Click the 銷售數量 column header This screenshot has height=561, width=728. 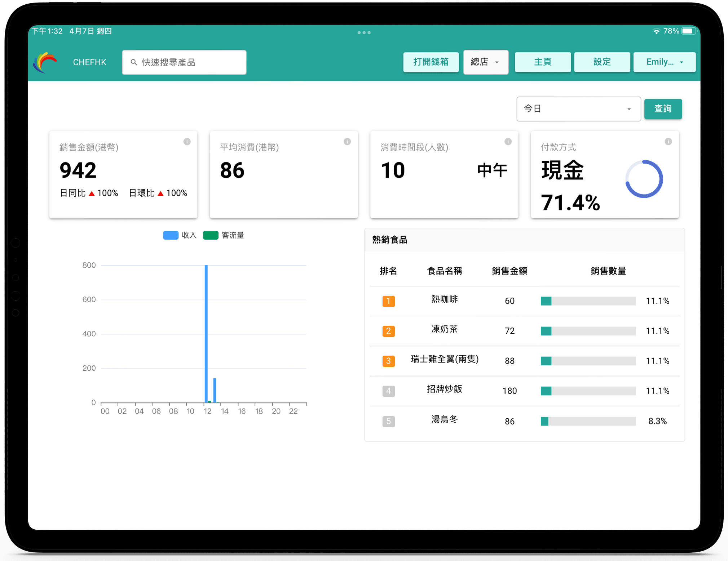[x=608, y=271]
